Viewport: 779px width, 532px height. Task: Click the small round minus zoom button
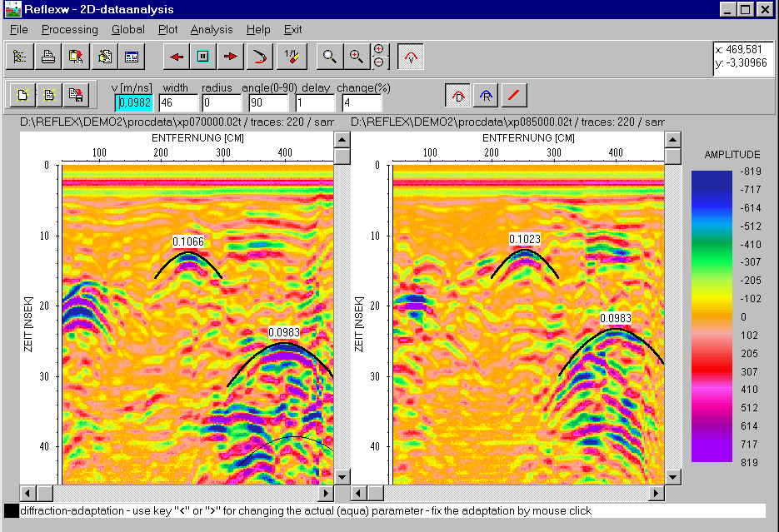tap(378, 62)
